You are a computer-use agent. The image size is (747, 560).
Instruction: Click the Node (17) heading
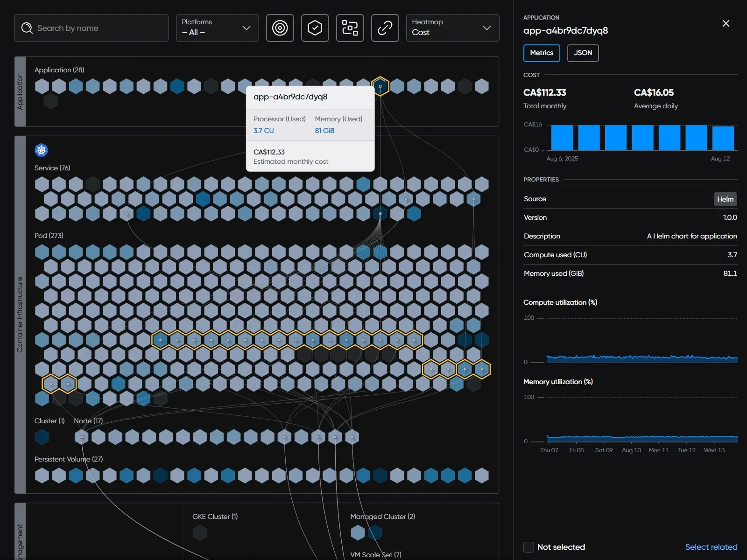coord(88,421)
